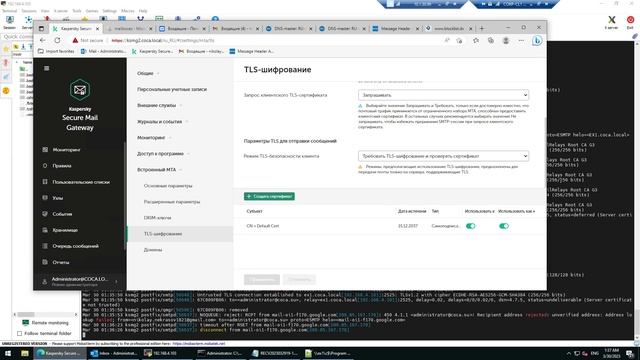Open the client TLS certificate request dropdown

click(x=443, y=95)
